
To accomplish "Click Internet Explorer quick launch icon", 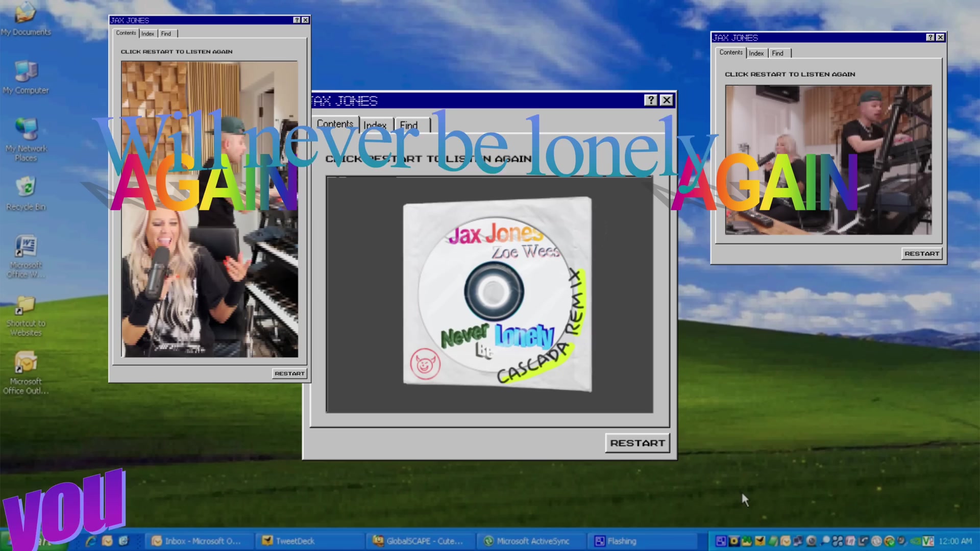I will 91,541.
